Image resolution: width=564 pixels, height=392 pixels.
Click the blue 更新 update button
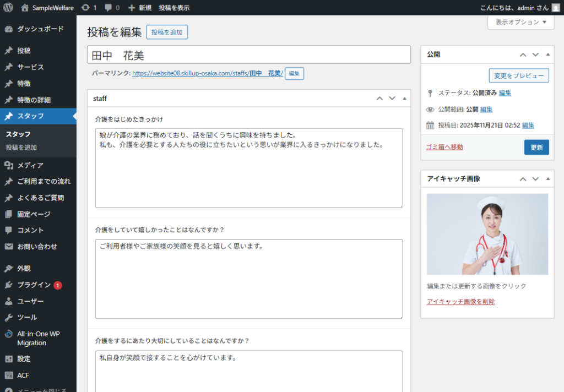click(536, 147)
